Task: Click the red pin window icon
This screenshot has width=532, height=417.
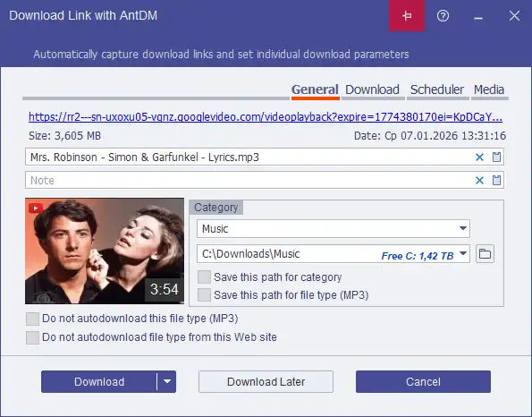Action: (407, 15)
